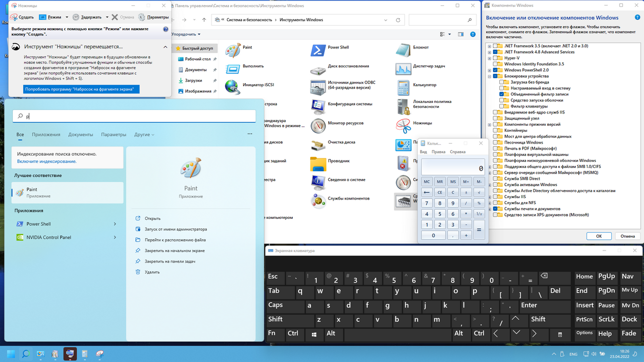Click the taskbar search magnifier icon
The height and width of the screenshot is (362, 644).
tap(26, 354)
